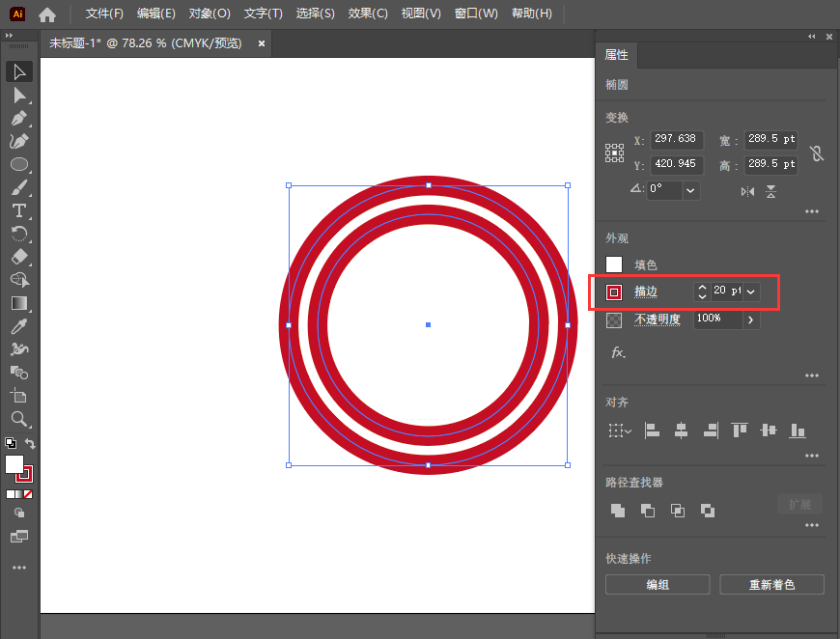840x639 pixels.
Task: Select the Gradient tool
Action: coord(18,303)
